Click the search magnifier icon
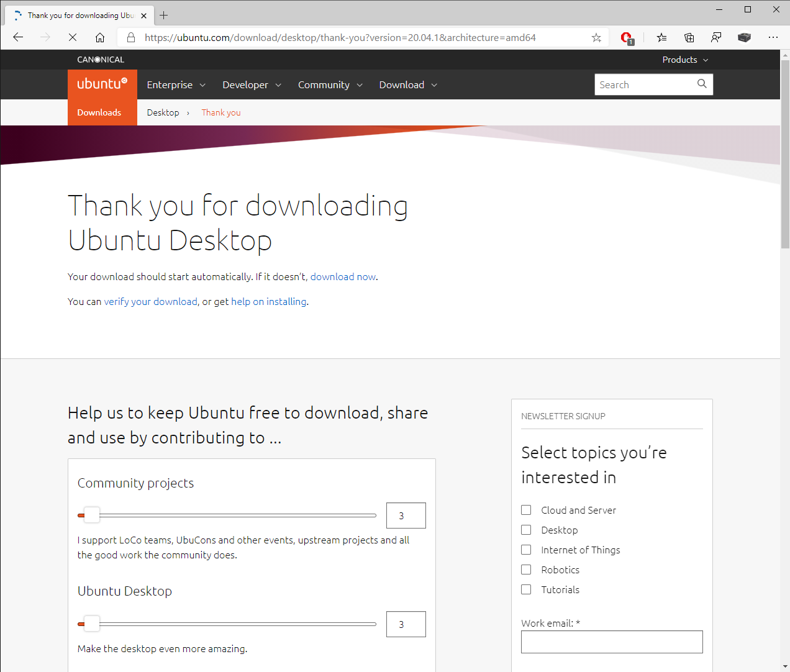 click(702, 84)
